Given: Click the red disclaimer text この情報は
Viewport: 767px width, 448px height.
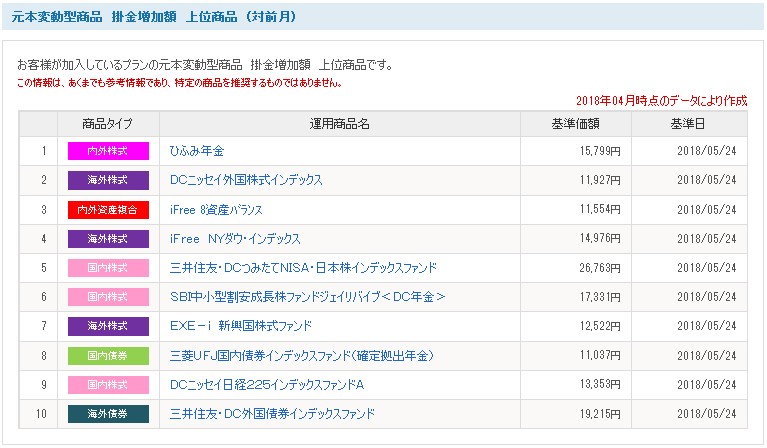Looking at the screenshot, I should click(179, 83).
